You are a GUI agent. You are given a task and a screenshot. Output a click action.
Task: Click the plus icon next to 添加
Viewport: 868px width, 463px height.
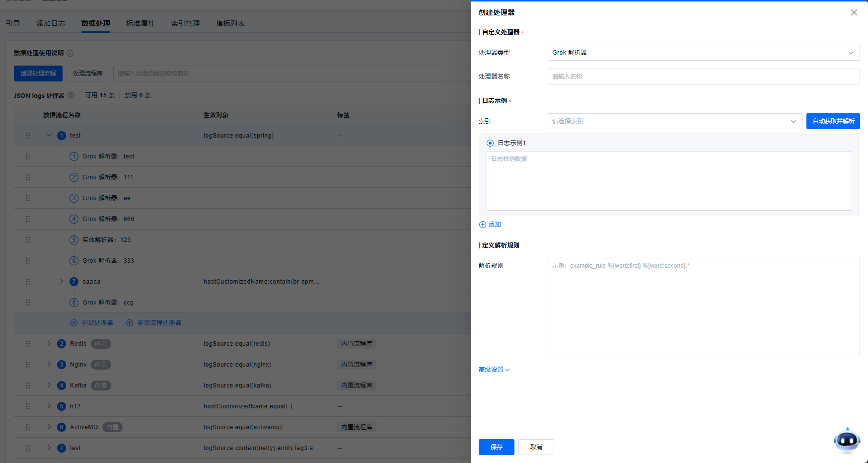(x=482, y=225)
